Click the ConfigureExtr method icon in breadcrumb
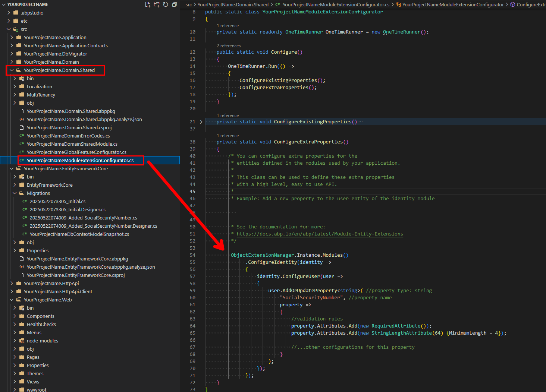Image resolution: width=546 pixels, height=392 pixels. point(513,4)
